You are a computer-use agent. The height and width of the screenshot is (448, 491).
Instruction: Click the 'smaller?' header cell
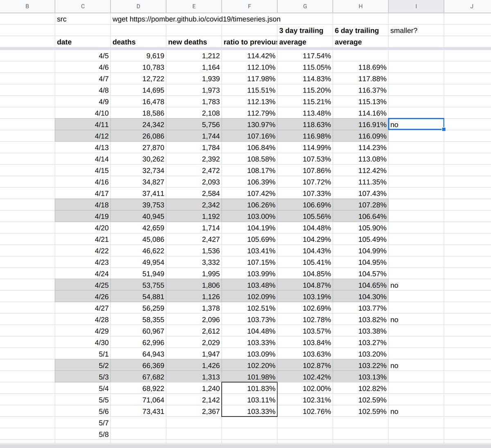416,31
